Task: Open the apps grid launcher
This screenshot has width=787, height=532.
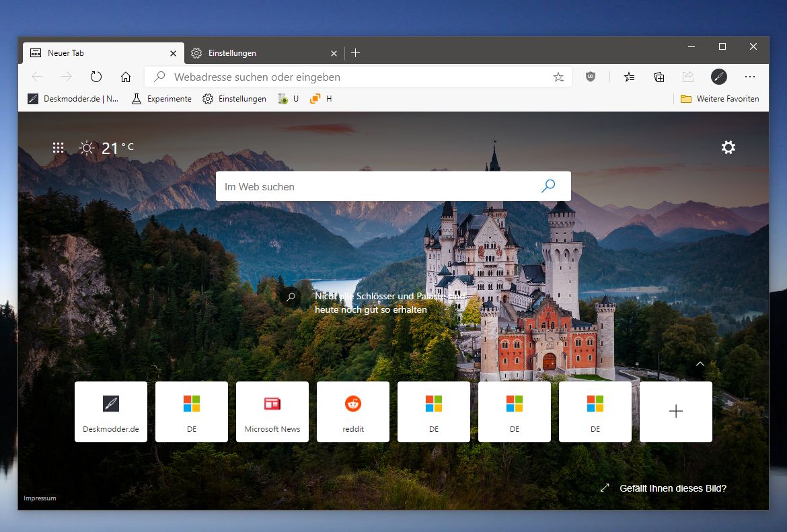Action: 59,148
